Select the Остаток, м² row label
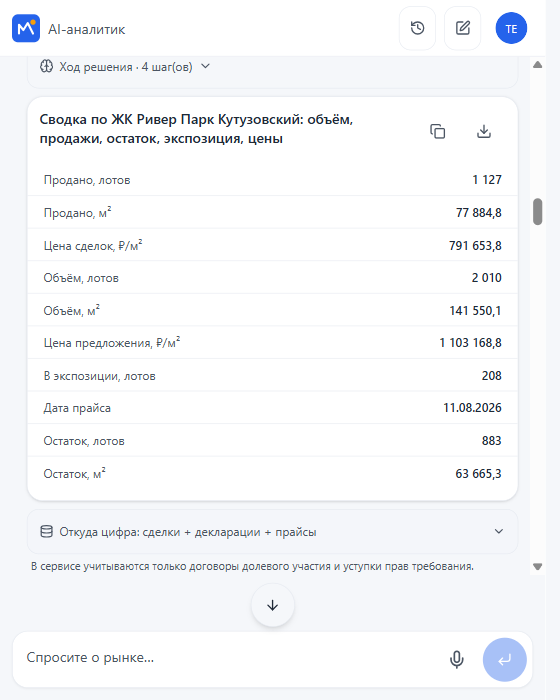The height and width of the screenshot is (700, 560). (x=75, y=473)
